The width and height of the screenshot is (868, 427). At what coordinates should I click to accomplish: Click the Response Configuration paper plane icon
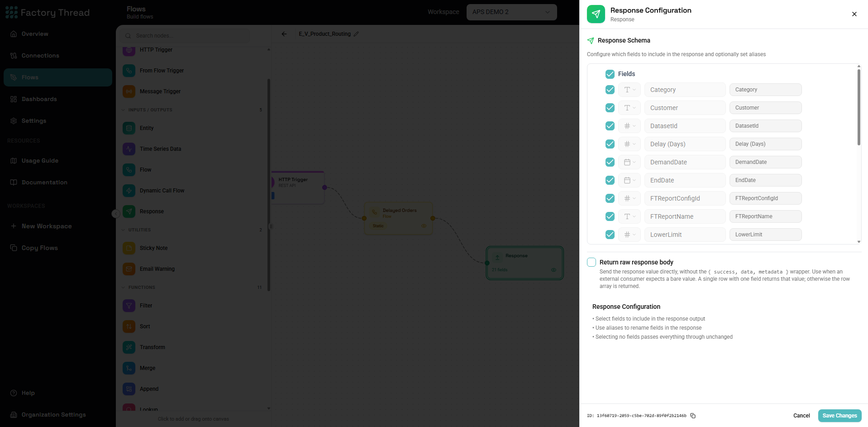coord(596,14)
